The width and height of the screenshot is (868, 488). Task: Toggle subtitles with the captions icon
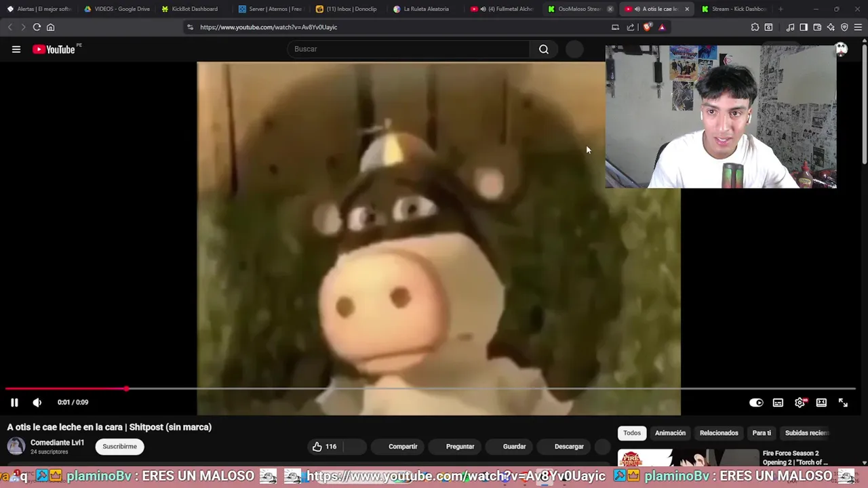(778, 403)
